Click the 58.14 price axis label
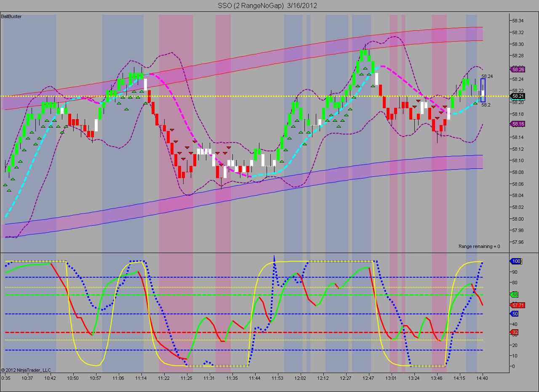This screenshot has width=539, height=392. [x=518, y=137]
